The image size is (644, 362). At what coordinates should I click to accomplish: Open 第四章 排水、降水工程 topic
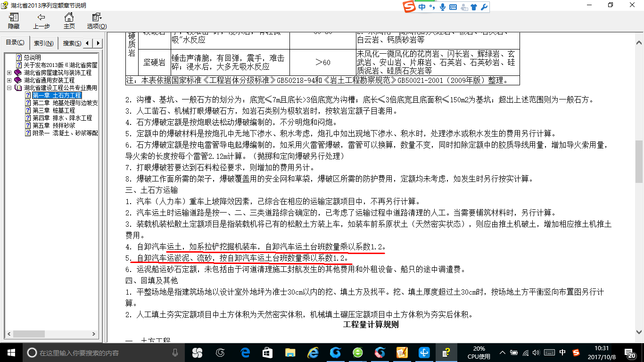(x=62, y=118)
